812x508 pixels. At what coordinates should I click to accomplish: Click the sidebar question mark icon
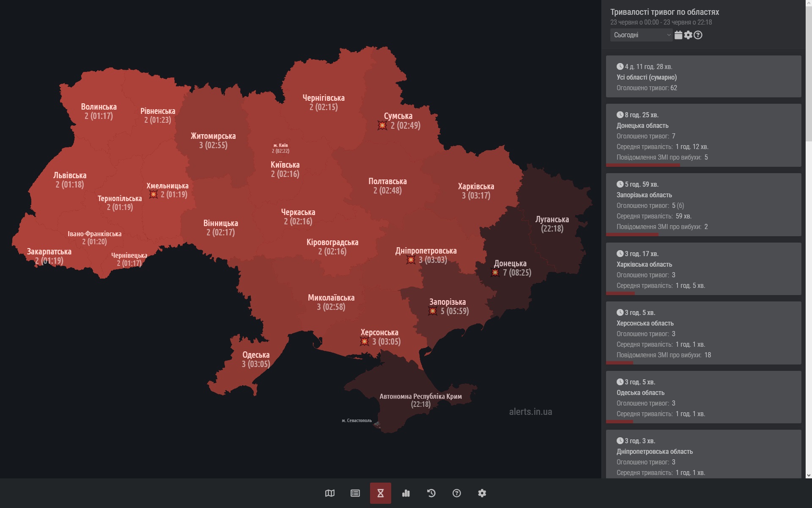(698, 35)
